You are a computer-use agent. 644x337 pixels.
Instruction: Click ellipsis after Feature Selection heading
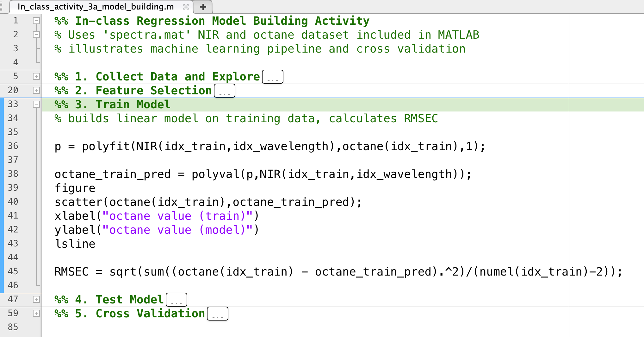pos(225,91)
